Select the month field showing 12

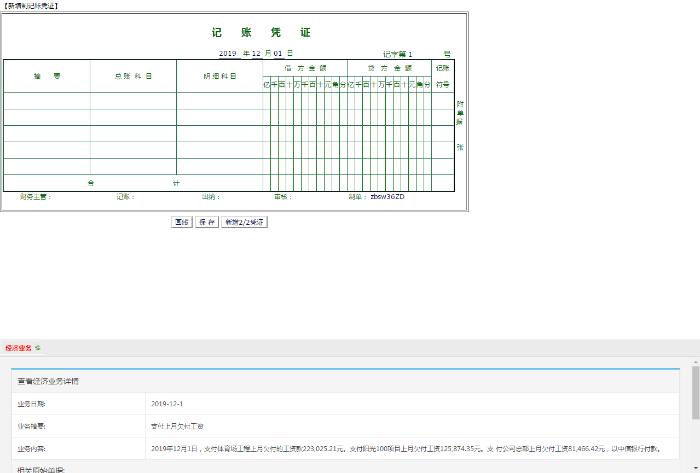[255, 53]
